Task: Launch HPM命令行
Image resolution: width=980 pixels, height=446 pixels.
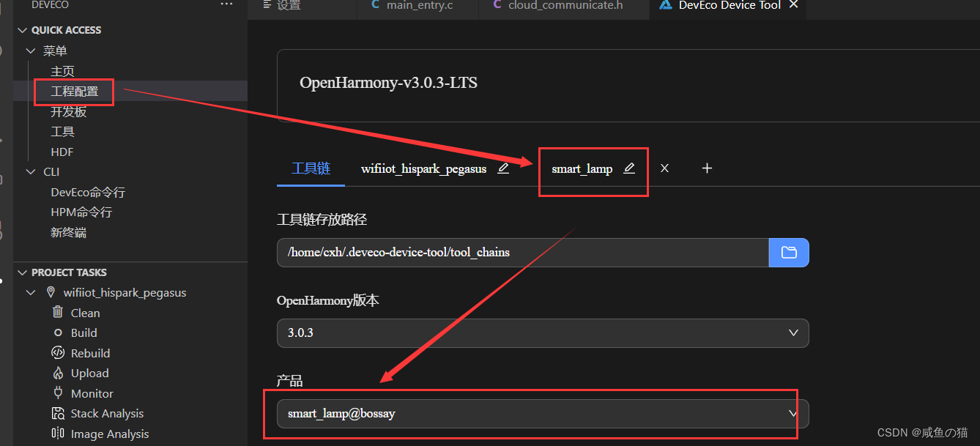Action: (x=81, y=212)
